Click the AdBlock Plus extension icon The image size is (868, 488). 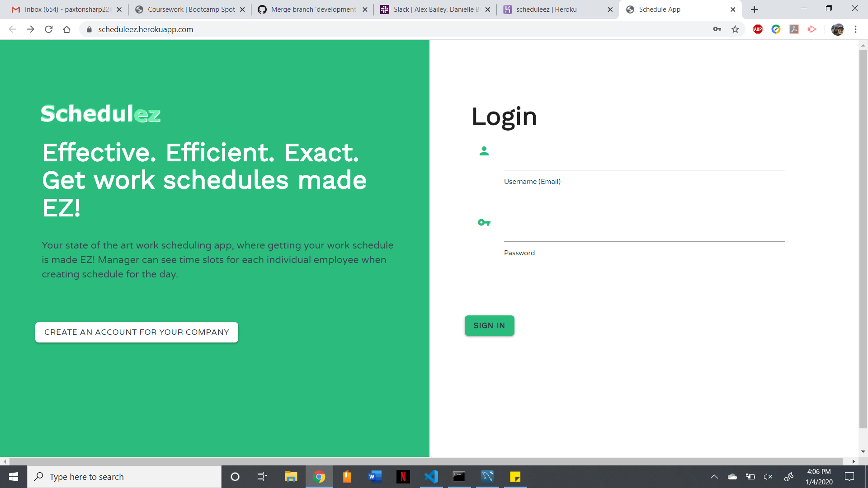point(758,29)
